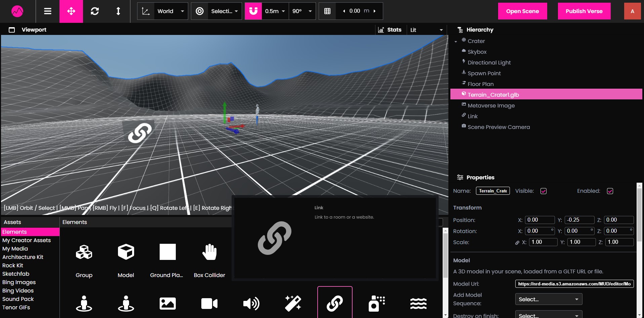Add the video camera element
The image size is (644, 318).
click(x=209, y=303)
